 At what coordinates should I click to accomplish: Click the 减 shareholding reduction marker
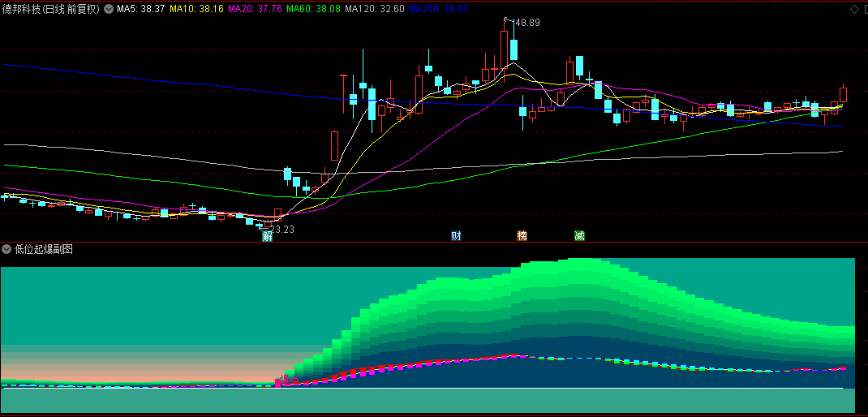(579, 236)
